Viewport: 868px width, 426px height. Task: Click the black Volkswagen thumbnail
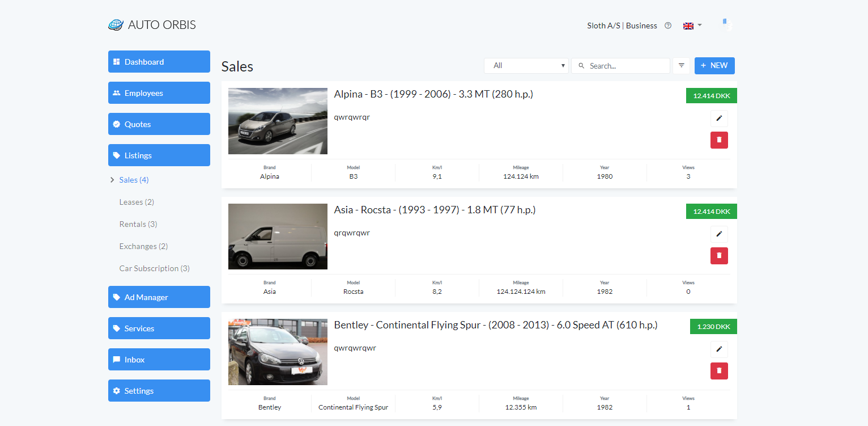pyautogui.click(x=278, y=352)
